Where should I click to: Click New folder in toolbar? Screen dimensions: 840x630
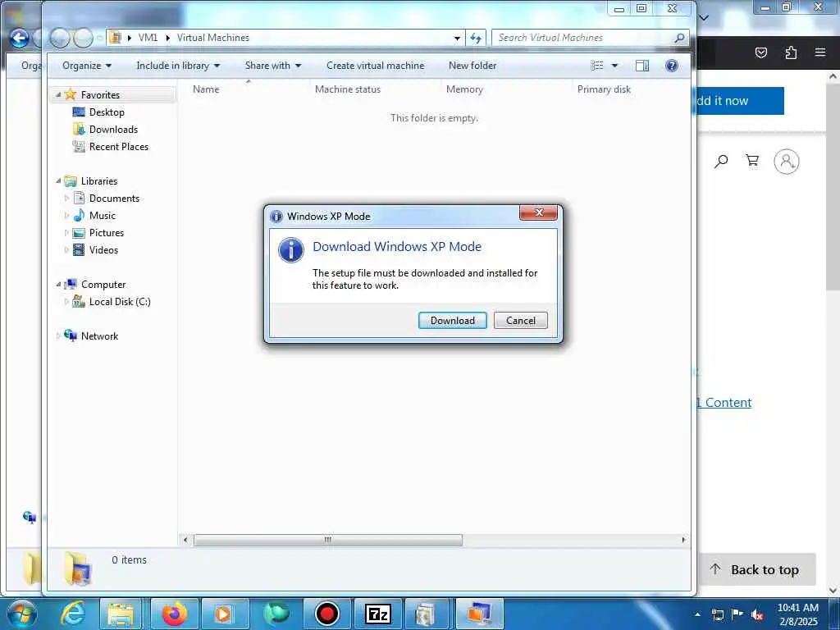point(472,66)
